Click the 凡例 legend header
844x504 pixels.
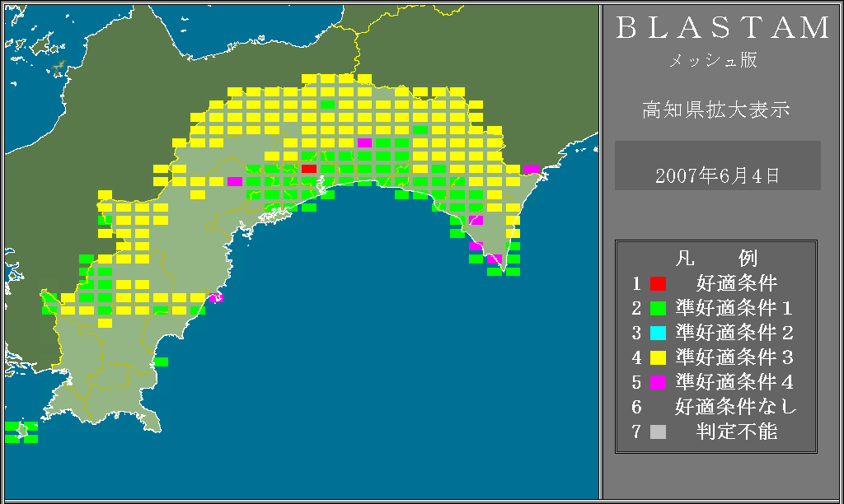point(716,259)
